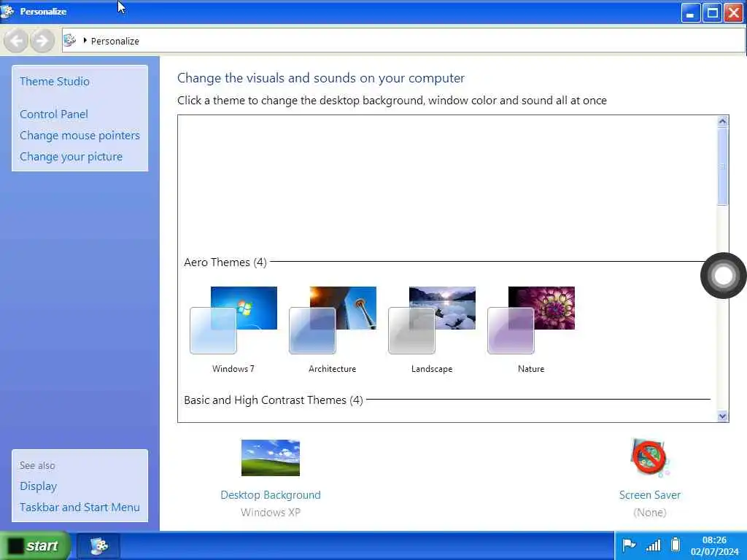Screen dimensions: 747x560
Task: Open Theme Studio link
Action: pos(55,82)
